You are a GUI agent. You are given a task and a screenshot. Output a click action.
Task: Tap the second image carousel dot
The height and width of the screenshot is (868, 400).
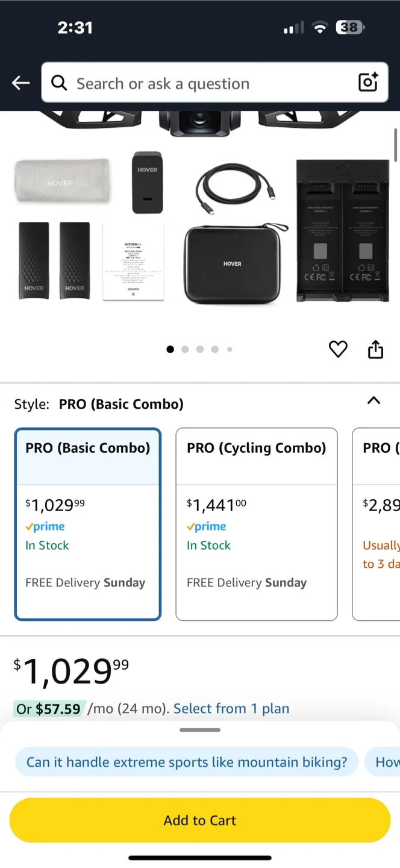tap(185, 349)
